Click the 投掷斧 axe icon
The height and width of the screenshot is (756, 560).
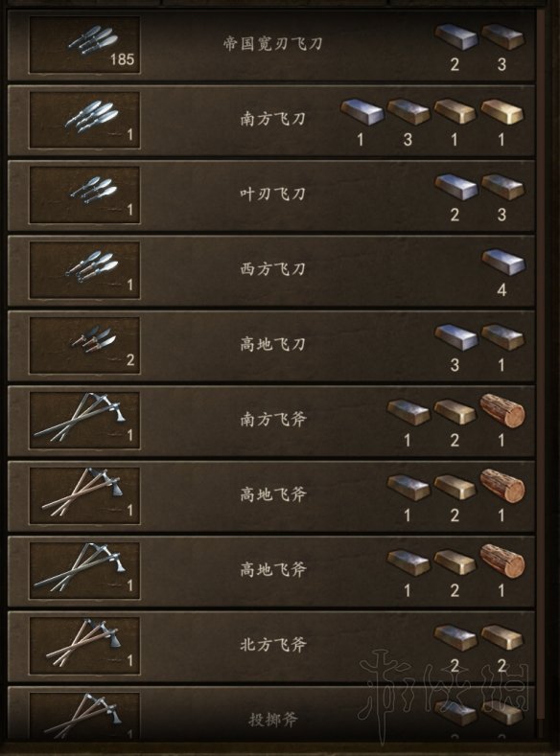pyautogui.click(x=84, y=716)
